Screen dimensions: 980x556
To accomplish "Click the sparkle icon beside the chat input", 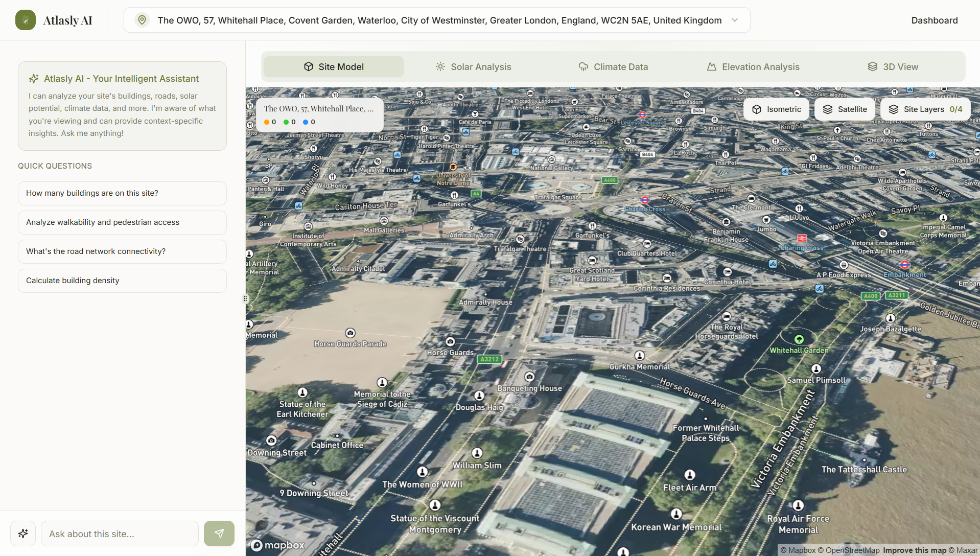I will click(x=23, y=534).
